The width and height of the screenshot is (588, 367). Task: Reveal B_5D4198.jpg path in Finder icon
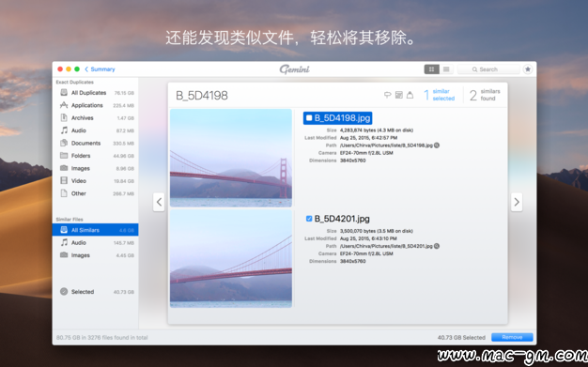point(437,145)
